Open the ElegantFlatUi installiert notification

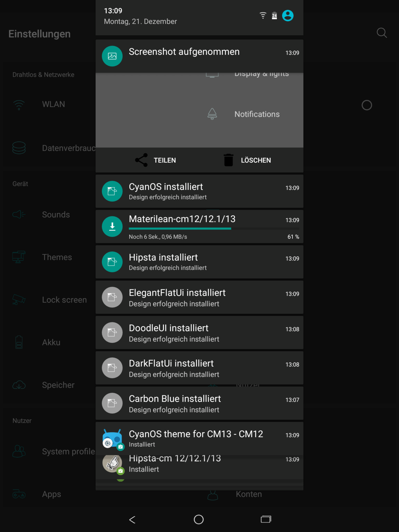point(199,297)
